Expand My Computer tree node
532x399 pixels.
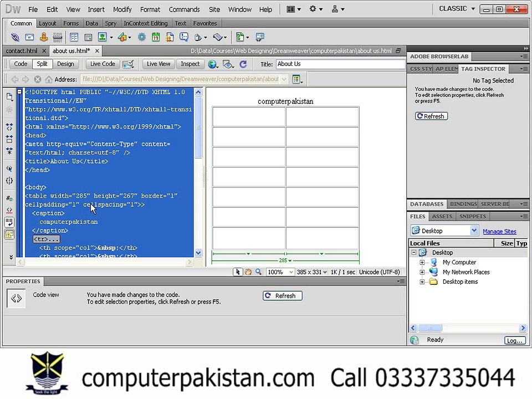pyautogui.click(x=422, y=262)
